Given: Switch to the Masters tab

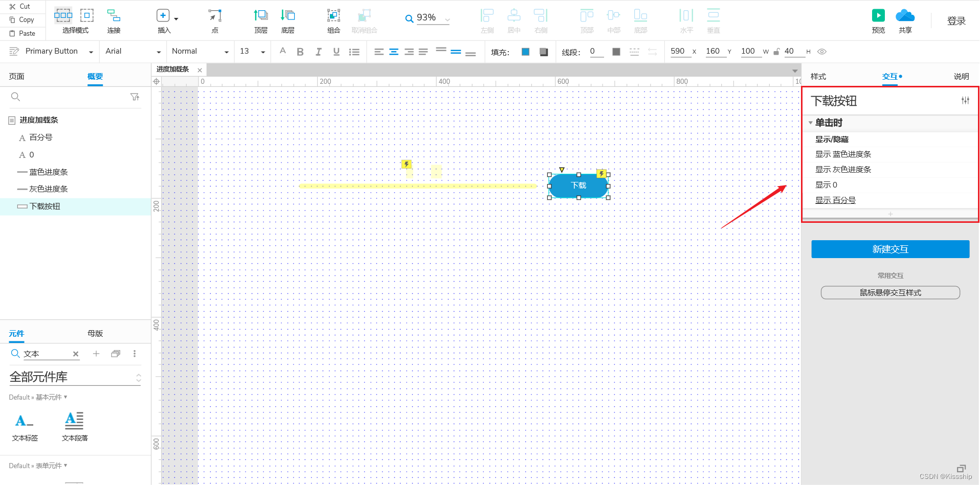Looking at the screenshot, I should coord(95,334).
